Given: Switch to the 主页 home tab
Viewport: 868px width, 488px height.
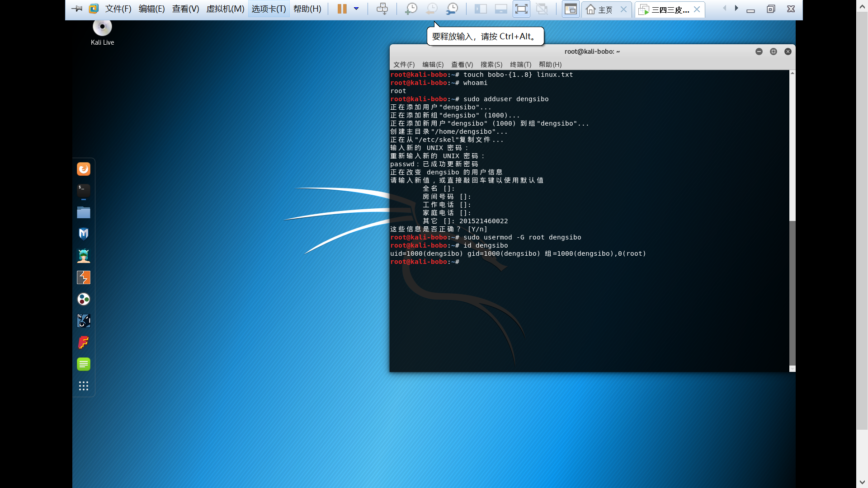Looking at the screenshot, I should click(x=600, y=9).
